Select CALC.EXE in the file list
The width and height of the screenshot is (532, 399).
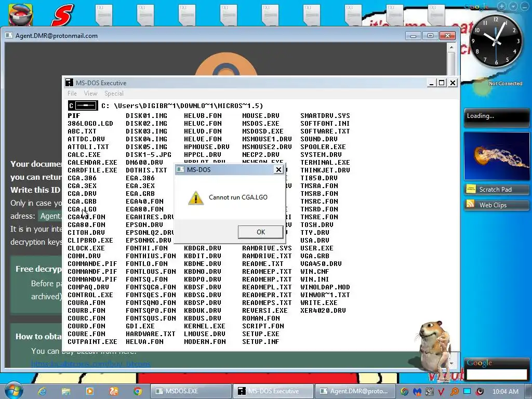[84, 155]
